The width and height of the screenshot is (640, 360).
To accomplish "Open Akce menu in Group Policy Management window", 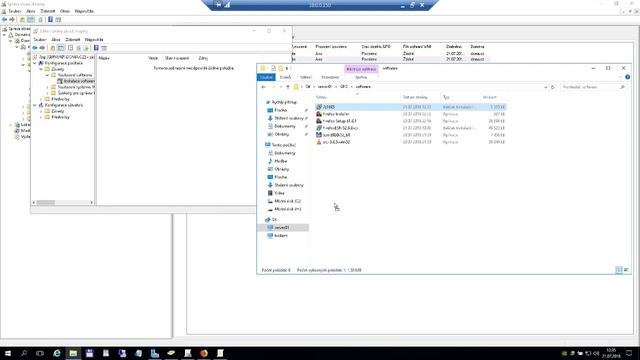I will [31, 11].
